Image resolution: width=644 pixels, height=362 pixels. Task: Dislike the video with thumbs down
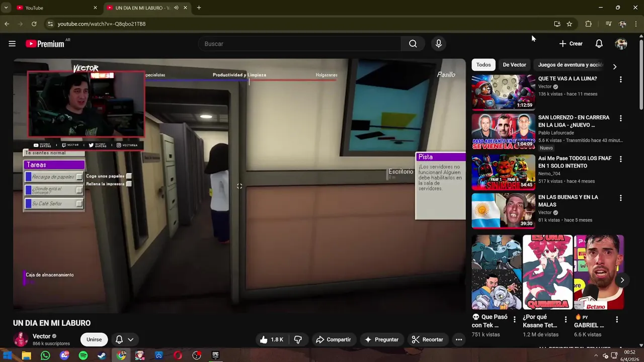point(298,339)
